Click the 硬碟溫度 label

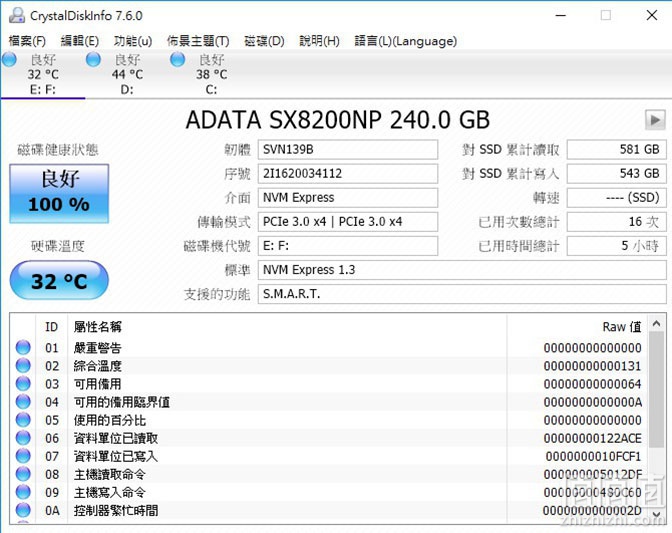click(57, 246)
